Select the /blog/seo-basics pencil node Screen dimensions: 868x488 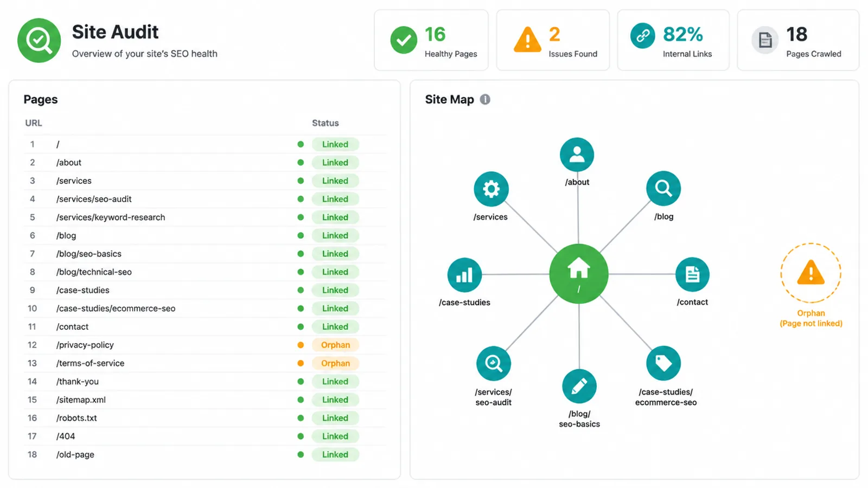[579, 386]
